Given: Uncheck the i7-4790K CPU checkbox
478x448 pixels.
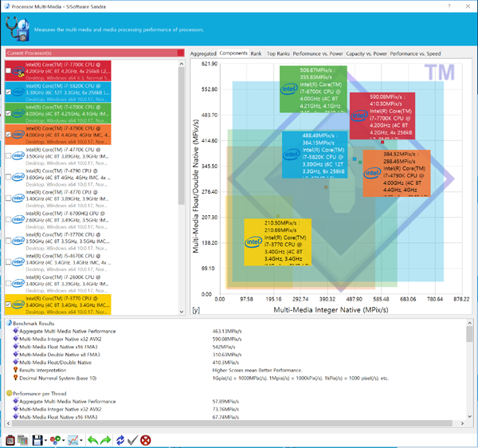Looking at the screenshot, I should tap(8, 135).
